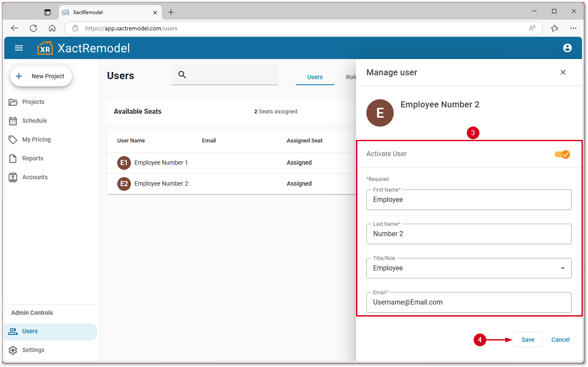Viewport: 588px width, 367px height.
Task: Click the Settings gear icon
Action: (x=13, y=350)
